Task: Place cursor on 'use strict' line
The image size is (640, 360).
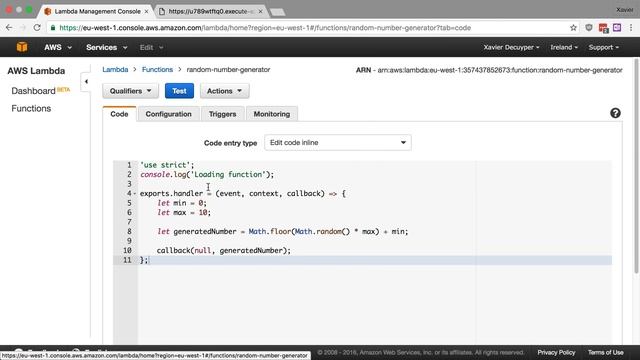Action: coord(167,165)
